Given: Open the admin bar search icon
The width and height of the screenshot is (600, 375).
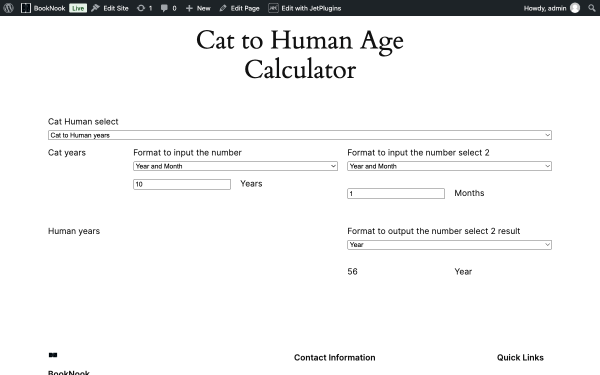Looking at the screenshot, I should click(x=592, y=8).
